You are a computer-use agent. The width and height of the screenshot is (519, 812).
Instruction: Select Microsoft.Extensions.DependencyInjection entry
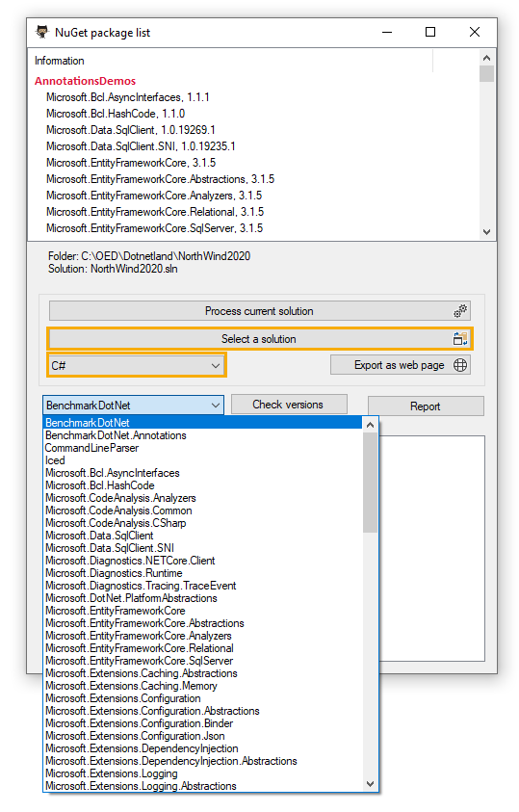[203, 748]
